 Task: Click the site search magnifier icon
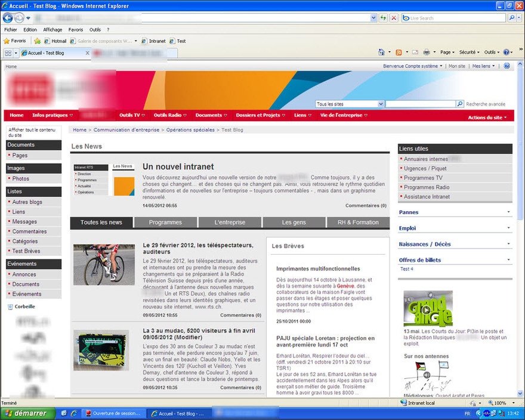[460, 104]
